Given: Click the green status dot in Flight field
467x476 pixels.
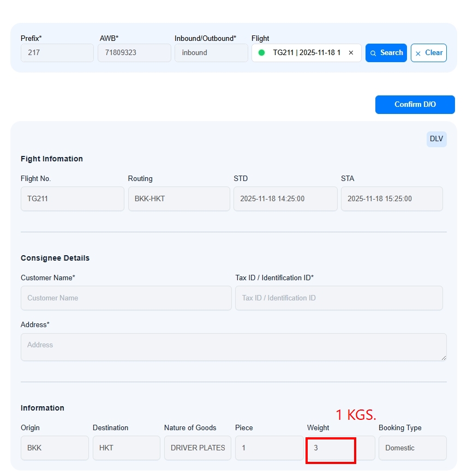Looking at the screenshot, I should point(261,53).
